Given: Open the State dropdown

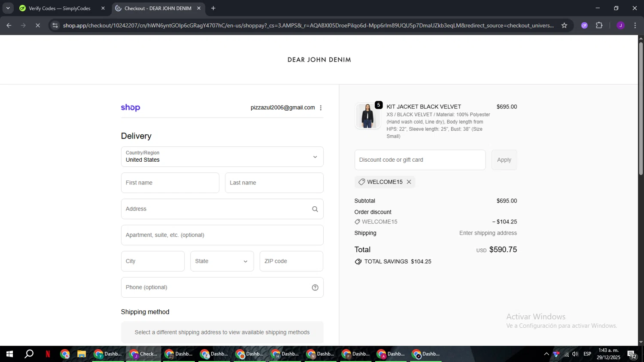Looking at the screenshot, I should [222, 261].
